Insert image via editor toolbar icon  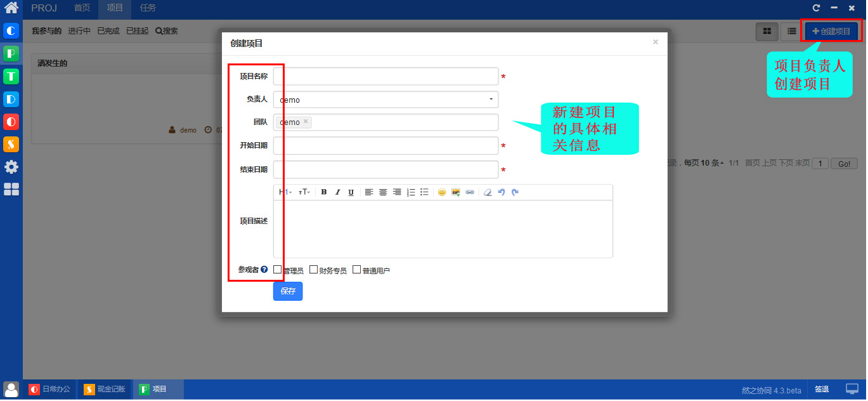tap(456, 192)
